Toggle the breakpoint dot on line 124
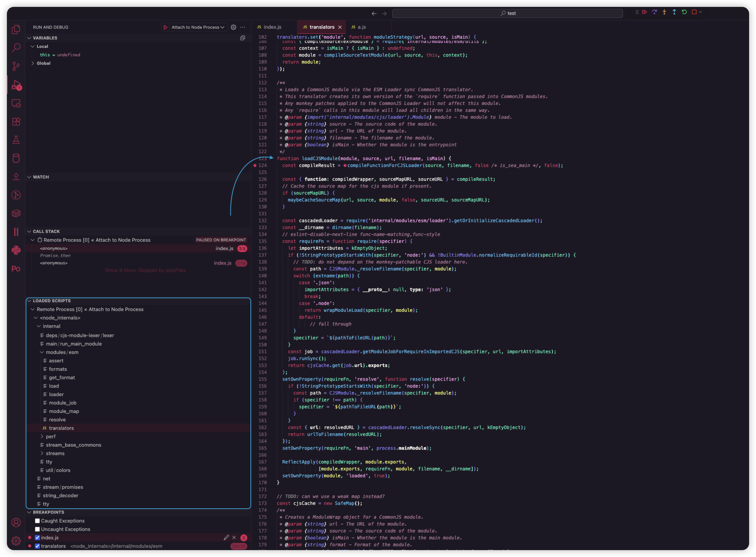 click(255, 165)
